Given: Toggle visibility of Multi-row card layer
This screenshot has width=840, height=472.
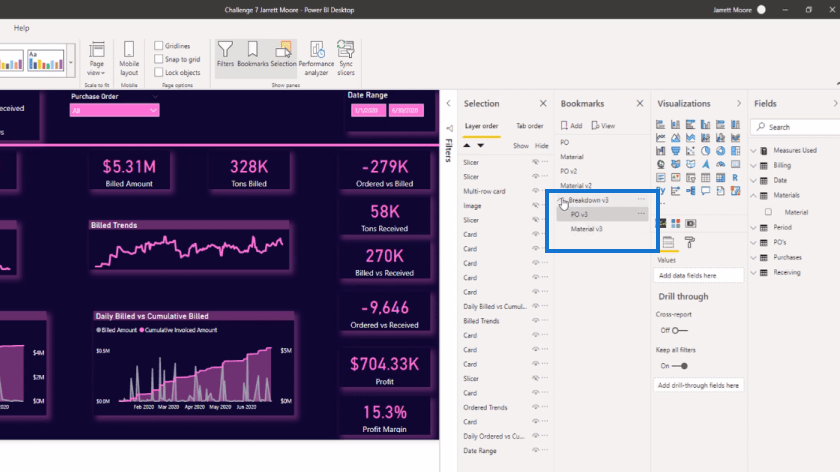Looking at the screenshot, I should (535, 191).
